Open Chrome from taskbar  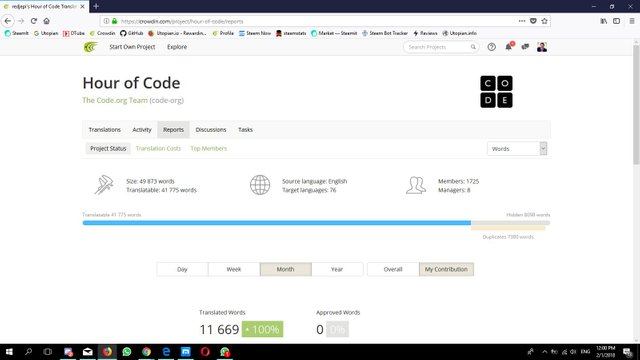[x=147, y=351]
